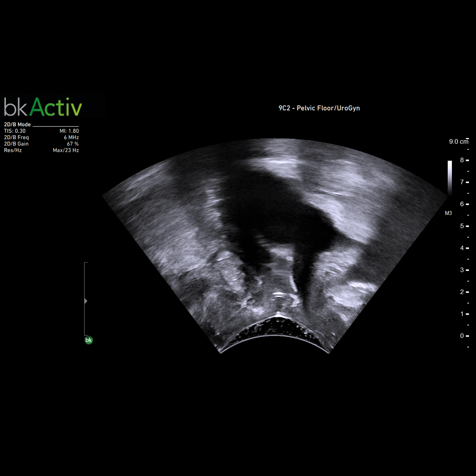
Task: Click the 2D/B Freq label
Action: [x=17, y=137]
